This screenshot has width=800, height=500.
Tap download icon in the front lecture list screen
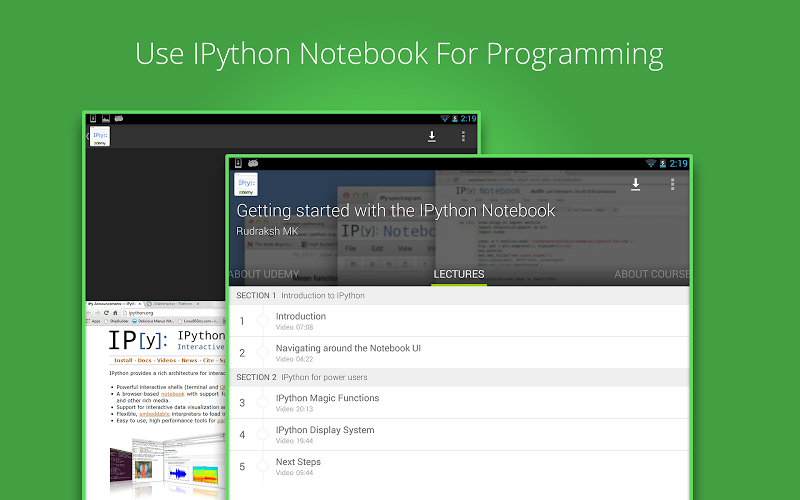pos(635,184)
